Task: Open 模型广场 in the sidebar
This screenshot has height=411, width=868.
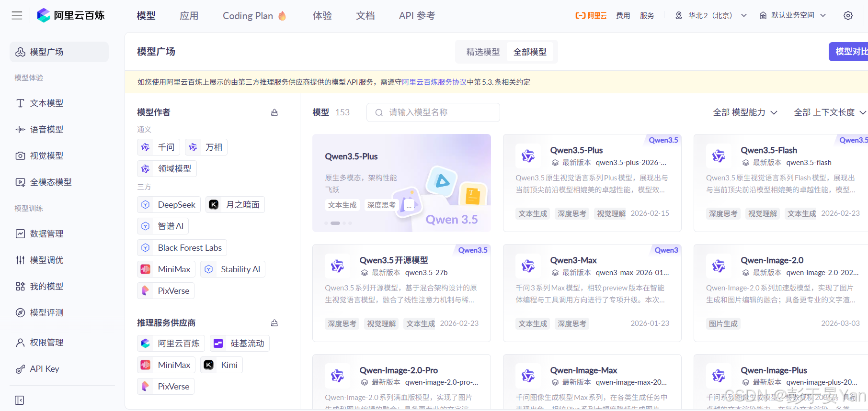Action: point(59,52)
